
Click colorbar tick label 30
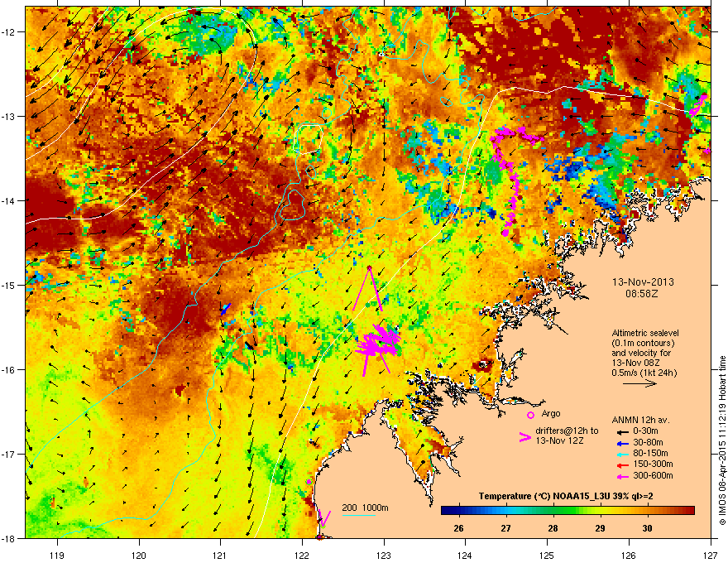(x=647, y=528)
